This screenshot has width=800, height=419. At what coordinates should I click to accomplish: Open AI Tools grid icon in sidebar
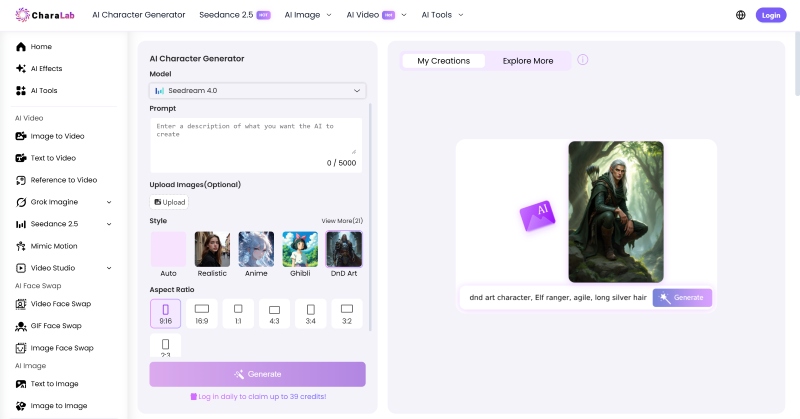(21, 90)
